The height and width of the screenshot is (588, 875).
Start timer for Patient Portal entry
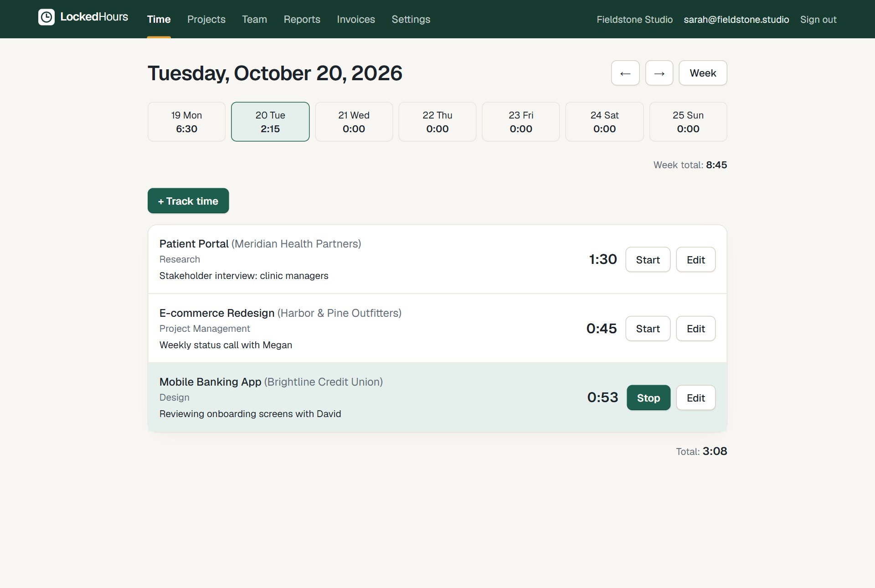tap(648, 259)
